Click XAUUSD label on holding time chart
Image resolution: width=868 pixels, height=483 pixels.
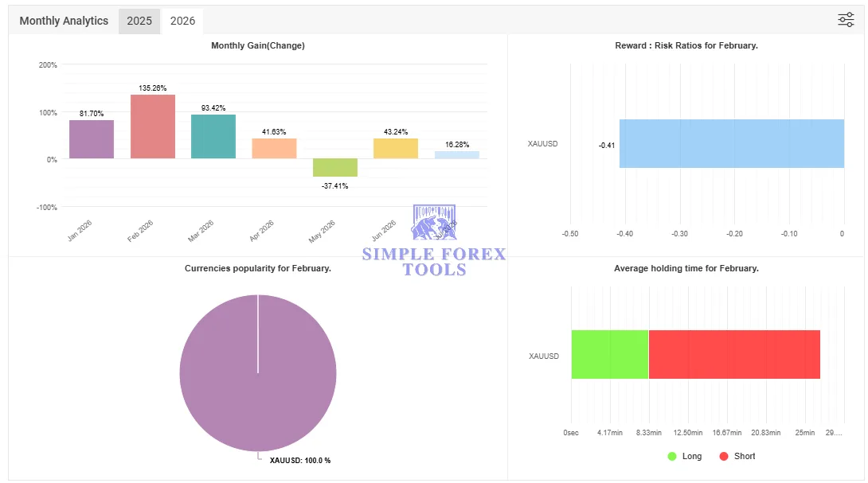(x=544, y=356)
